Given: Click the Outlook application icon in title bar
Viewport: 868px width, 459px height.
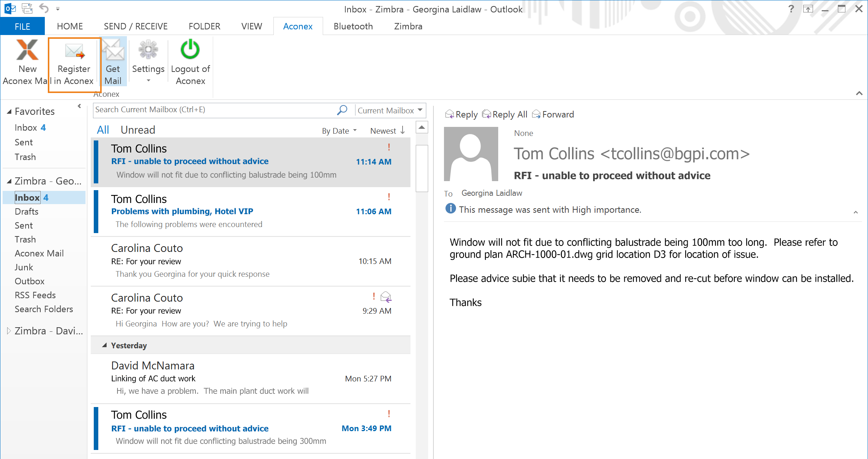Looking at the screenshot, I should coord(10,8).
